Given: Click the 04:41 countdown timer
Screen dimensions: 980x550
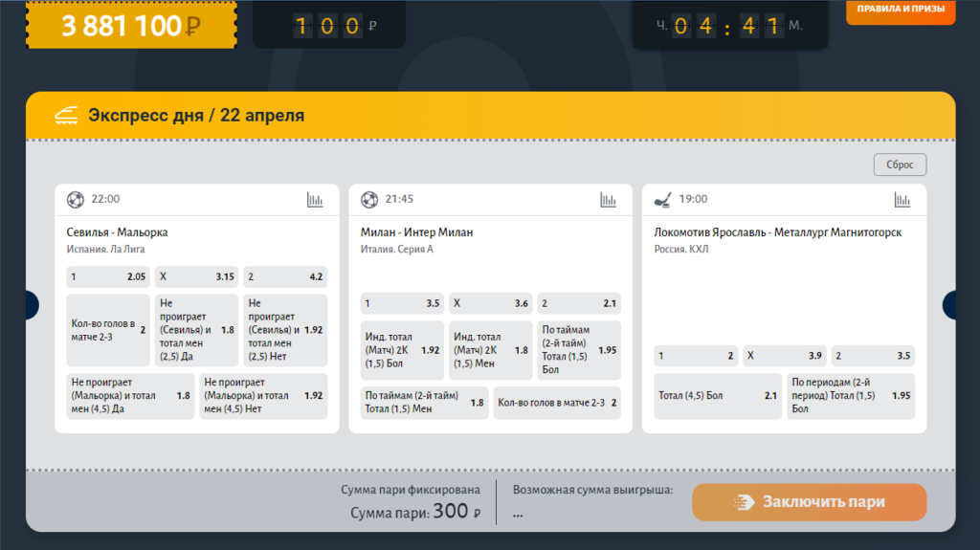Looking at the screenshot, I should click(729, 25).
